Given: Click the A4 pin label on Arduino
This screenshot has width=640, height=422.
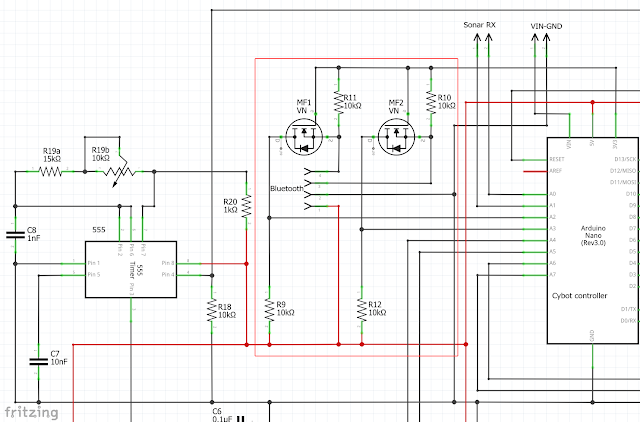Looking at the screenshot, I should pos(553,240).
